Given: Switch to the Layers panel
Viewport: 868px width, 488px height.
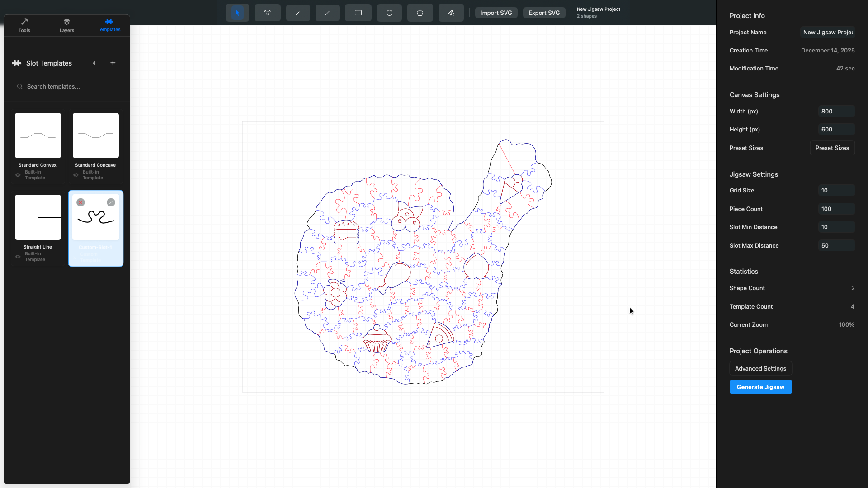Looking at the screenshot, I should [66, 25].
